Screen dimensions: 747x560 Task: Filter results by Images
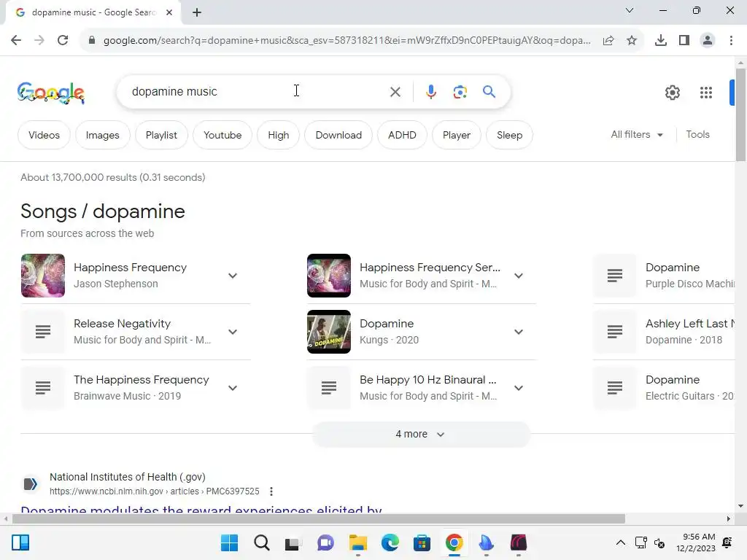point(102,135)
